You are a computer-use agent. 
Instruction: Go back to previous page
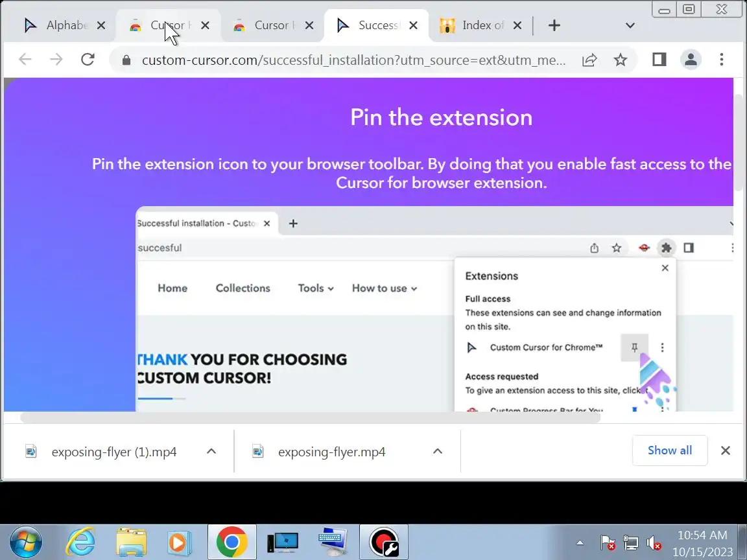click(x=25, y=60)
